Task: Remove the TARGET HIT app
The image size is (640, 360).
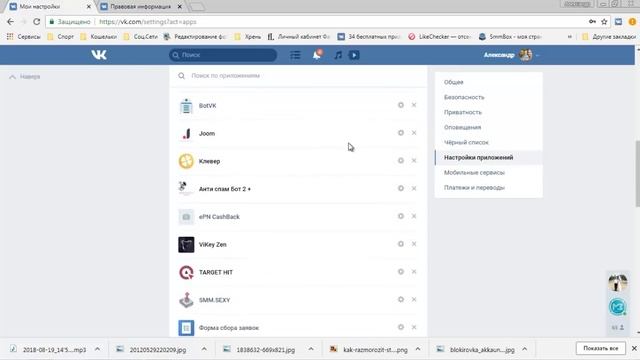Action: pos(414,272)
